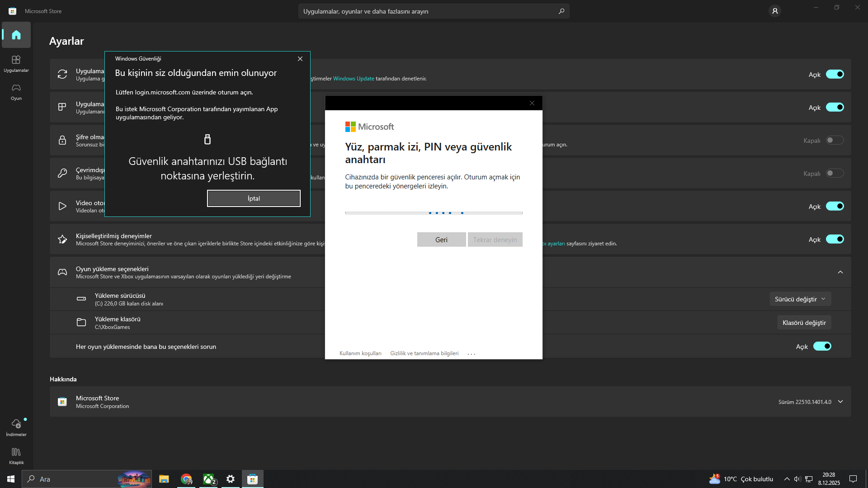The image size is (868, 488).
Task: Click the Microsoft Store logo in title bar
Action: (x=13, y=11)
